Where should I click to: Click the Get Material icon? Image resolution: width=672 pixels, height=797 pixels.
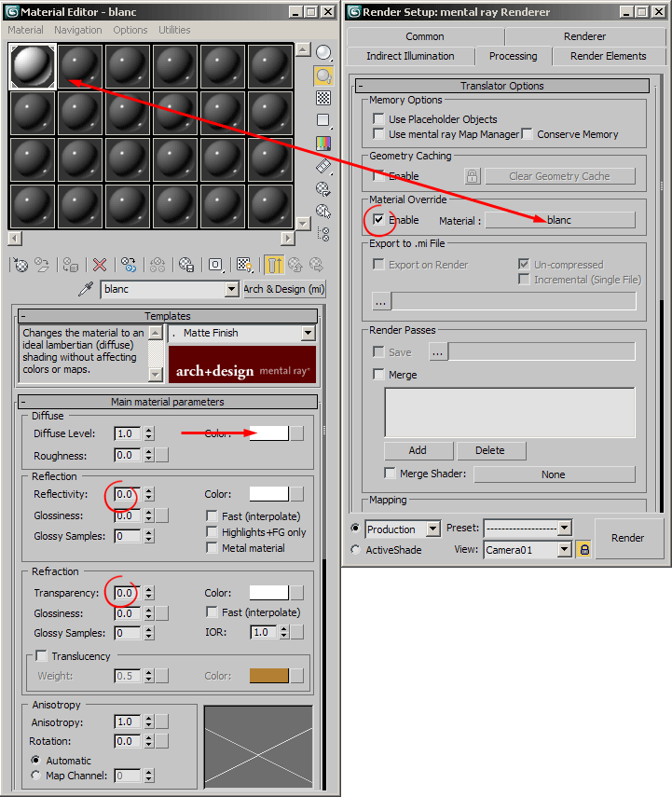(19, 265)
